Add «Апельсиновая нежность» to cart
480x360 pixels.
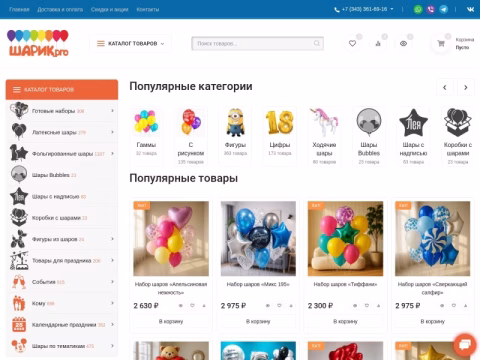(171, 321)
